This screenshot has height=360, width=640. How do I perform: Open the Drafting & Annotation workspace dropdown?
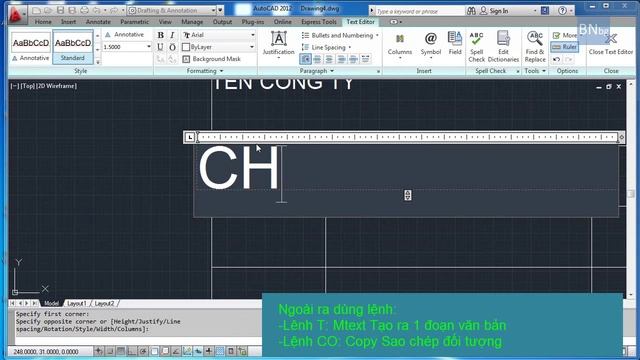pos(214,10)
